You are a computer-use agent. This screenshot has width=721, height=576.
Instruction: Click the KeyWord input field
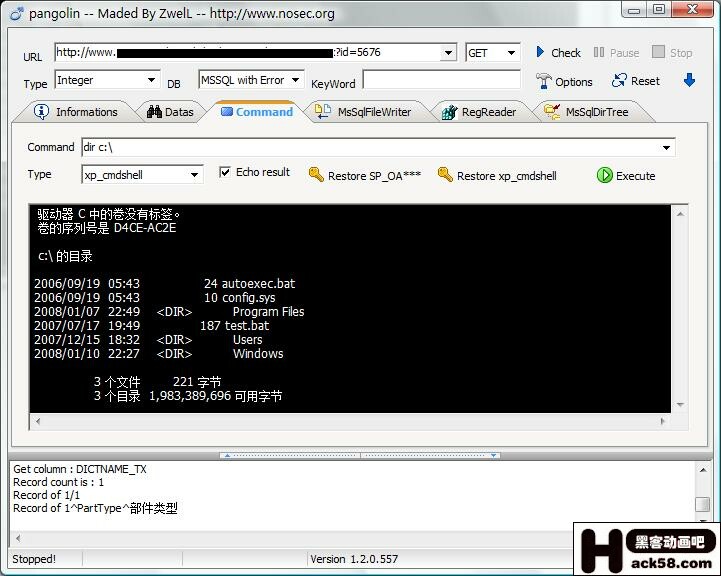[x=441, y=80]
